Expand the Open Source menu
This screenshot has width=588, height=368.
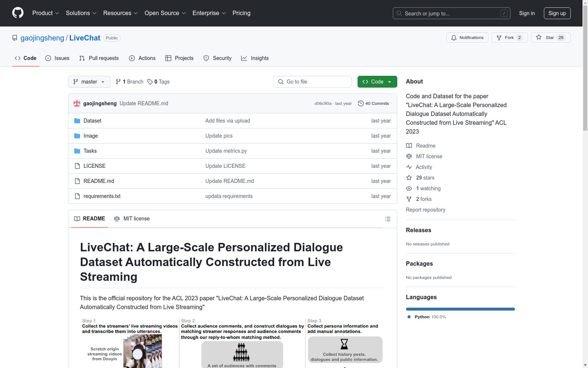click(x=165, y=13)
